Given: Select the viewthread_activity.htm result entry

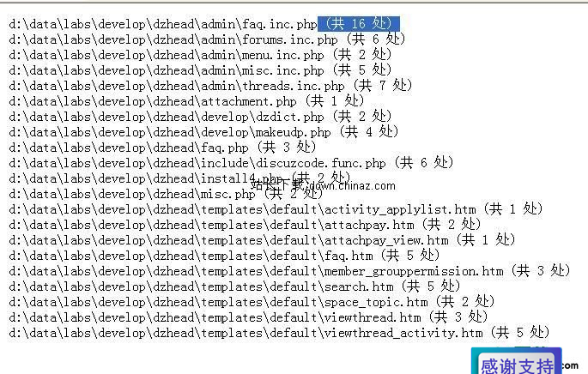Looking at the screenshot, I should (279, 333).
